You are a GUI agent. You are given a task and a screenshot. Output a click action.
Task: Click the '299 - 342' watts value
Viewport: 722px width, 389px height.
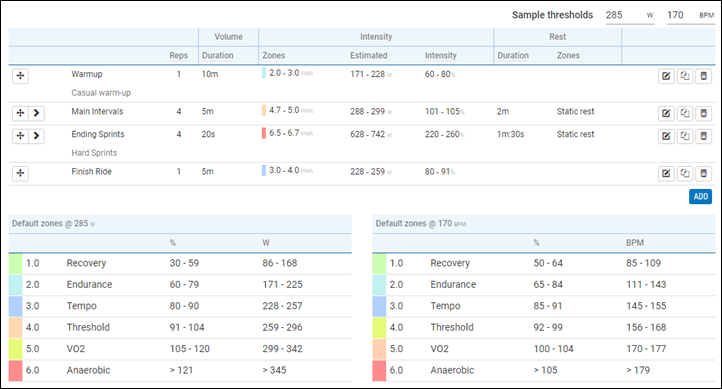tap(282, 349)
